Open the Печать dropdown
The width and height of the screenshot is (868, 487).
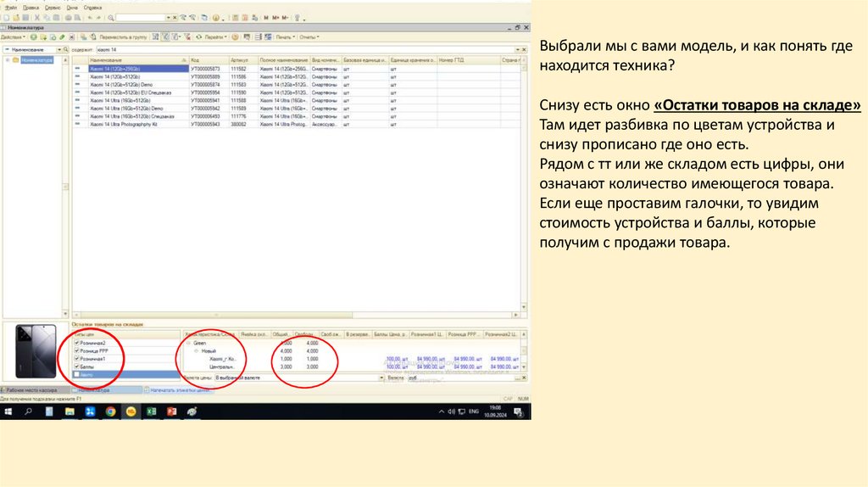pyautogui.click(x=285, y=37)
